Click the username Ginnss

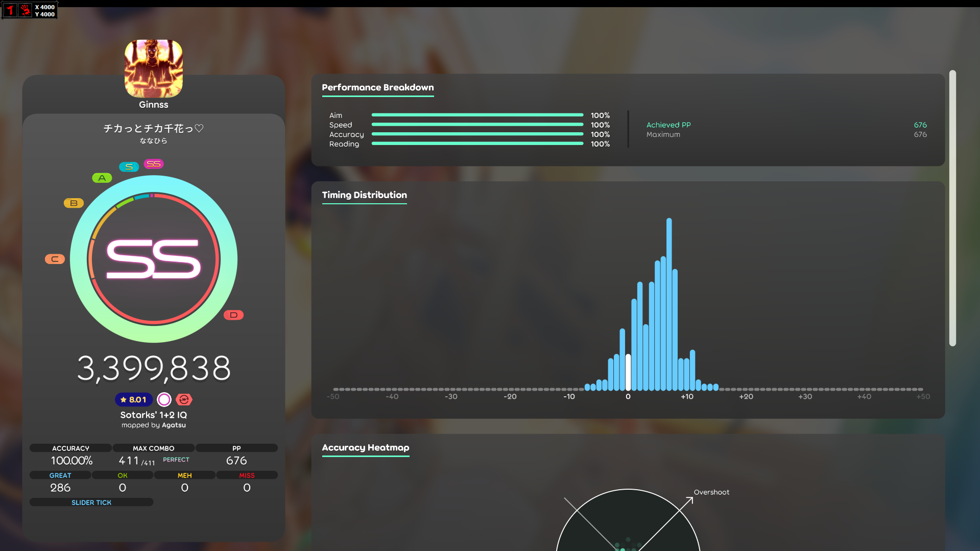pyautogui.click(x=154, y=105)
